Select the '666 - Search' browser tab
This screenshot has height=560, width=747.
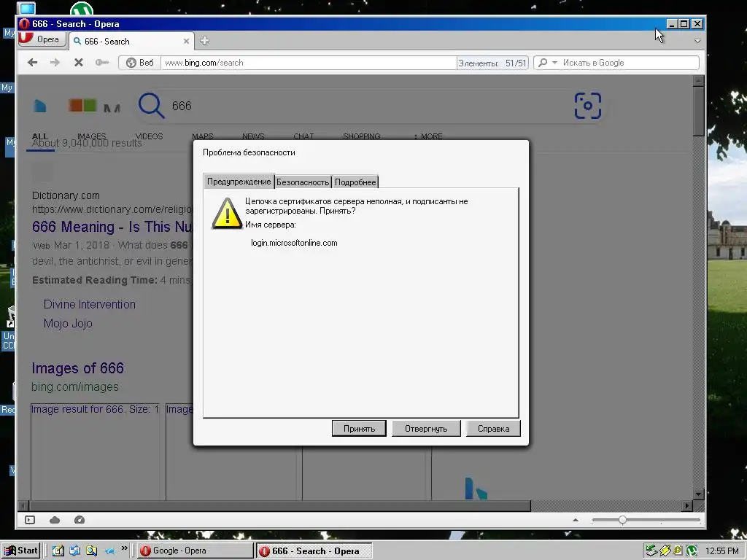131,42
